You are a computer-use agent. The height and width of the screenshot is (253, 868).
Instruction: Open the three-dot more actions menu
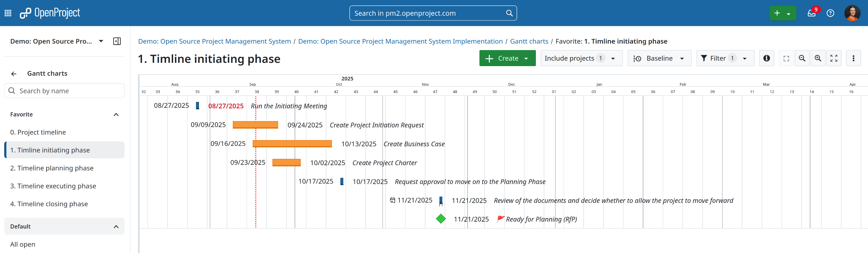coord(853,58)
